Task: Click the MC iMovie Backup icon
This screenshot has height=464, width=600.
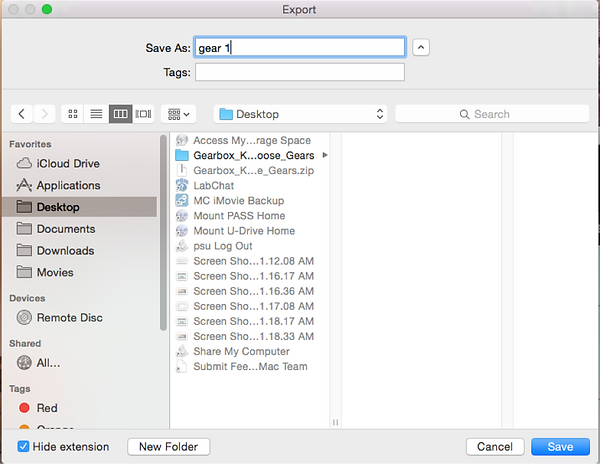Action: (182, 200)
